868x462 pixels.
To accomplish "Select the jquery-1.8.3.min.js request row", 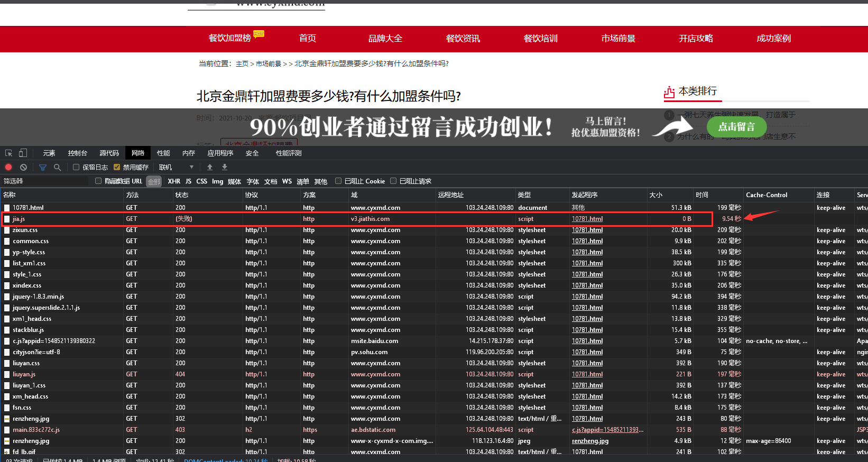I will point(434,297).
